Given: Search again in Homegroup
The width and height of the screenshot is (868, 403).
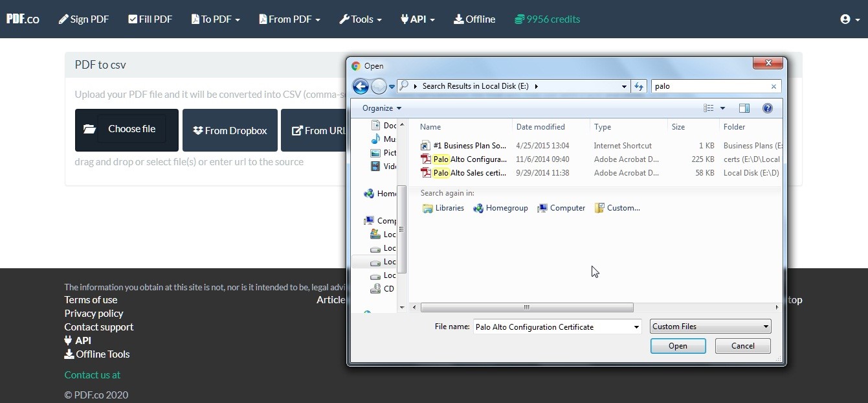Looking at the screenshot, I should (500, 208).
